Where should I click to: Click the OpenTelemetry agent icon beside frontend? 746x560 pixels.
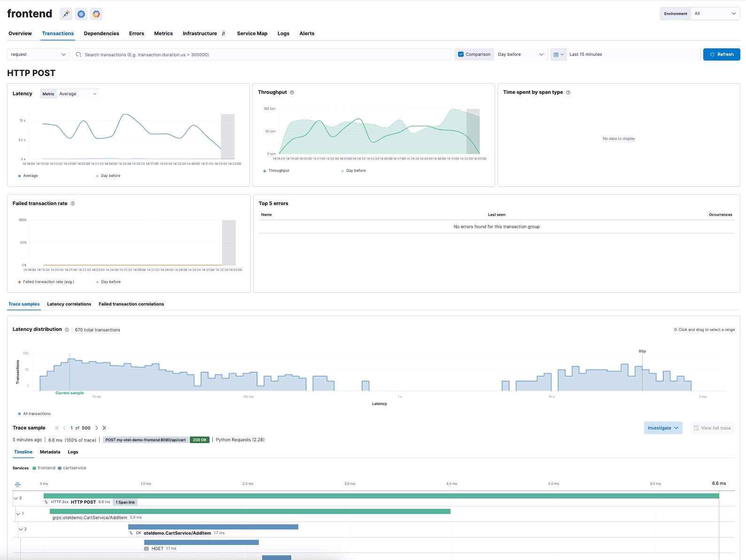66,14
